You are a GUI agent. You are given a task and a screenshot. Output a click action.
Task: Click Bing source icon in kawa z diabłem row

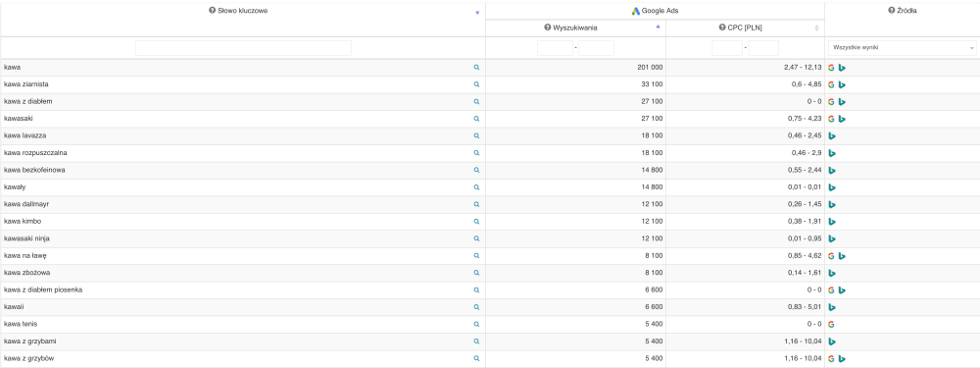842,101
